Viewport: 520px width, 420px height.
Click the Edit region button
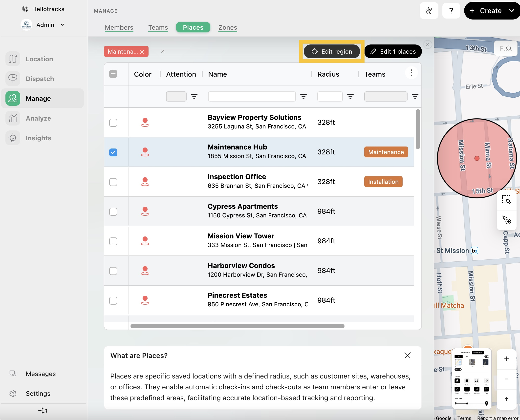(x=332, y=51)
